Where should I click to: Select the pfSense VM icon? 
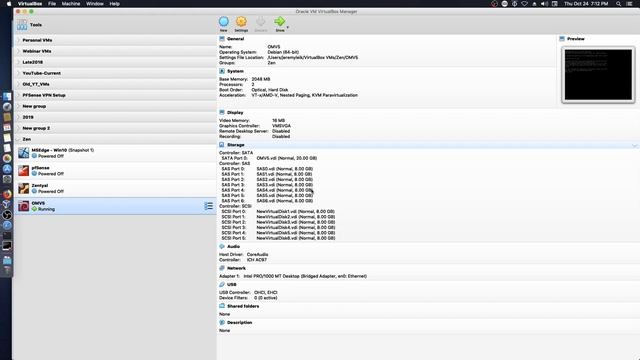click(24, 171)
